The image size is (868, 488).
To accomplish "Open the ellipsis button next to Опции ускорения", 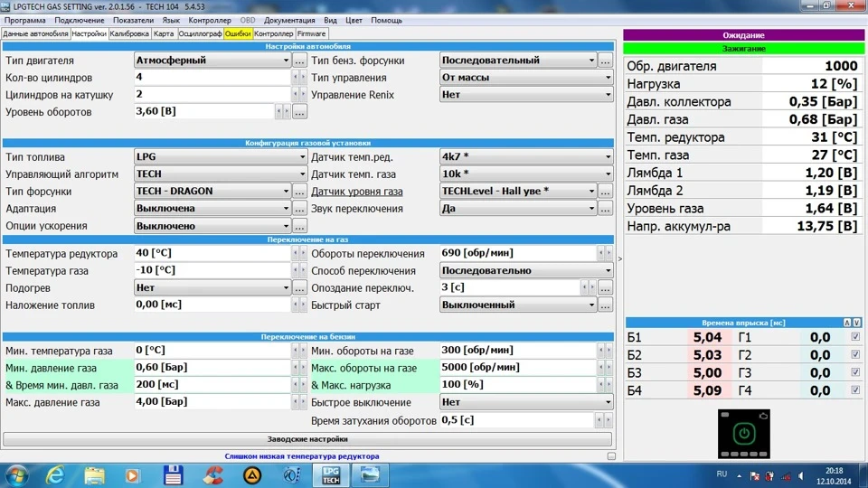I will [x=299, y=226].
